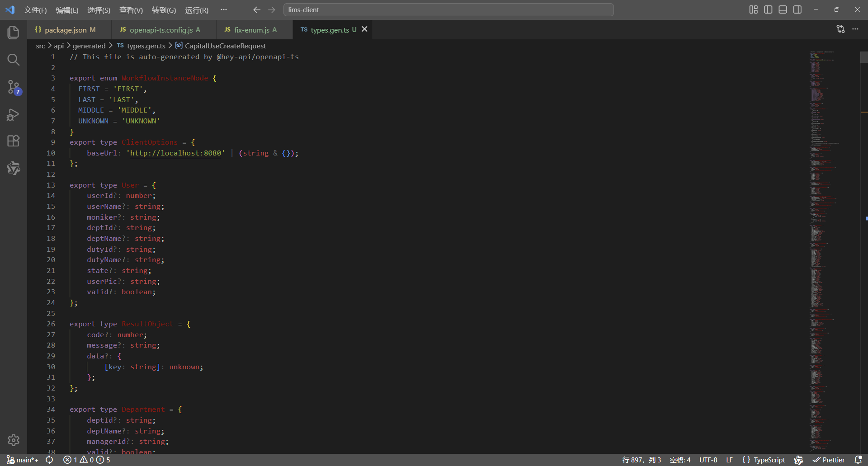Image resolution: width=868 pixels, height=466 pixels.
Task: Click the lims-client command center search box
Action: coord(448,9)
